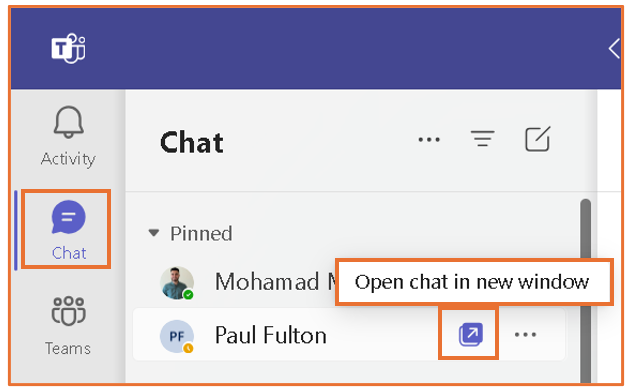Open more options for Paul Fulton
Image resolution: width=630 pixels, height=388 pixels.
(x=526, y=335)
